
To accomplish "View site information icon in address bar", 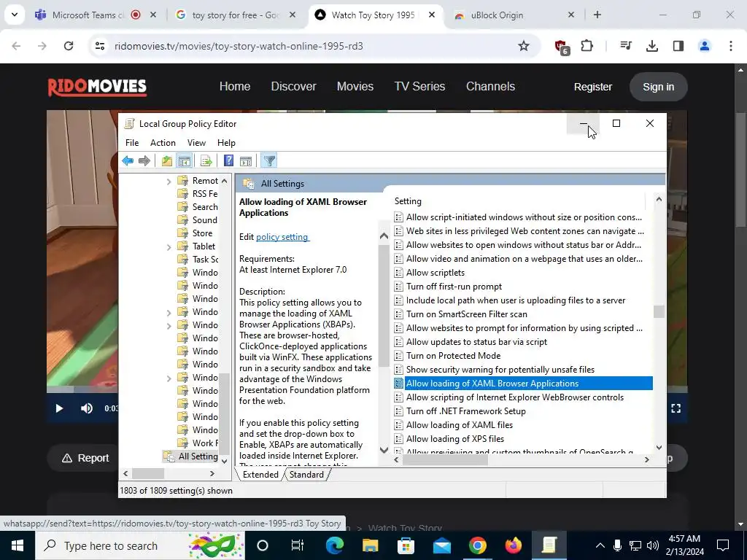I will [x=100, y=46].
